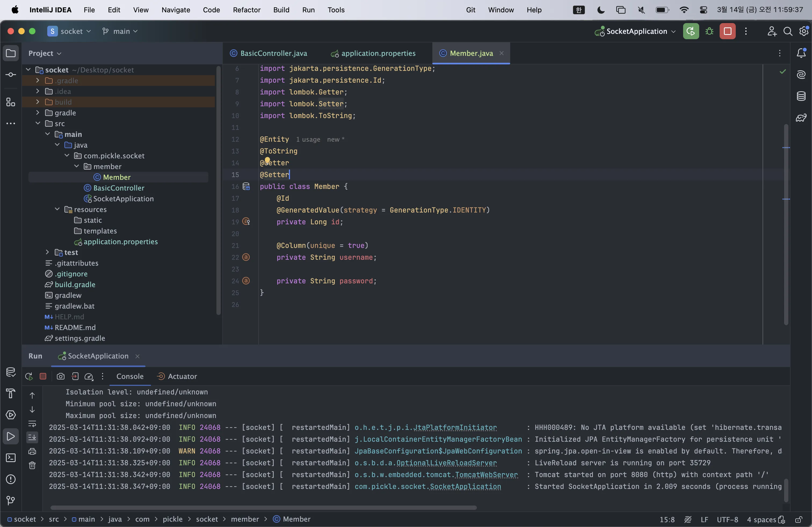Screen dimensions: 812x527
Task: Open the Database tool window on the right
Action: point(801,96)
